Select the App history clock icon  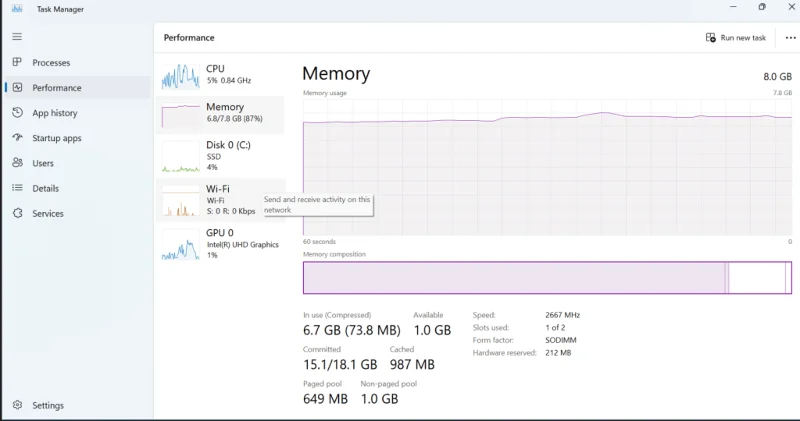click(x=18, y=113)
